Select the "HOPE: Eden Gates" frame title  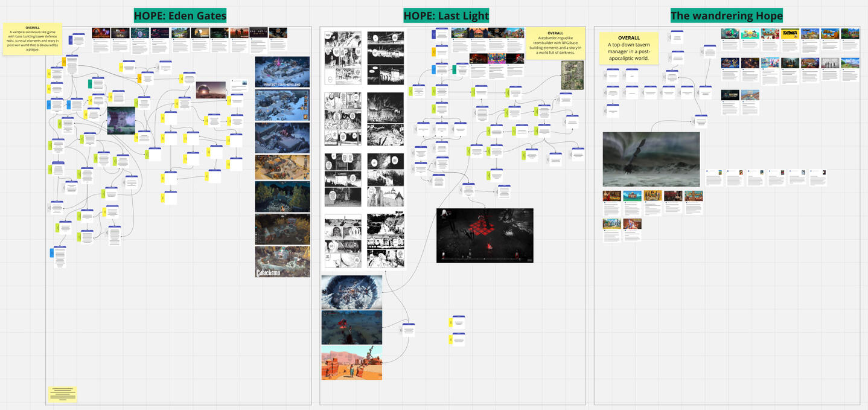[180, 16]
